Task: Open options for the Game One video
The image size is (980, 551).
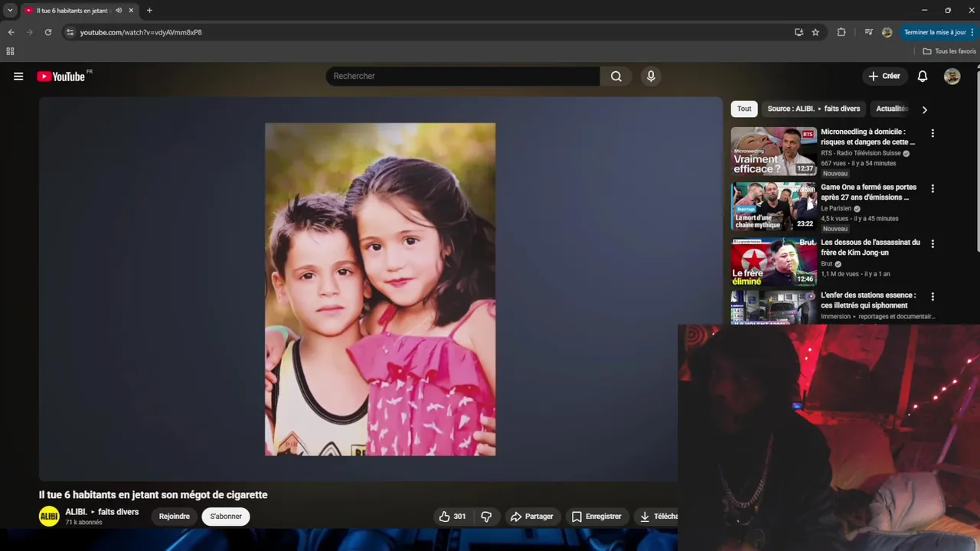Action: 933,188
